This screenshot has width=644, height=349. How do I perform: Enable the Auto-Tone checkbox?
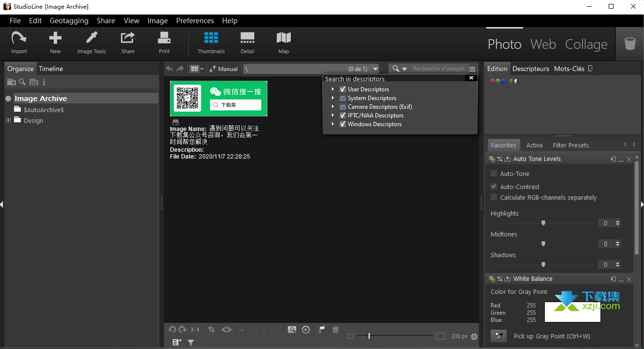pyautogui.click(x=494, y=174)
